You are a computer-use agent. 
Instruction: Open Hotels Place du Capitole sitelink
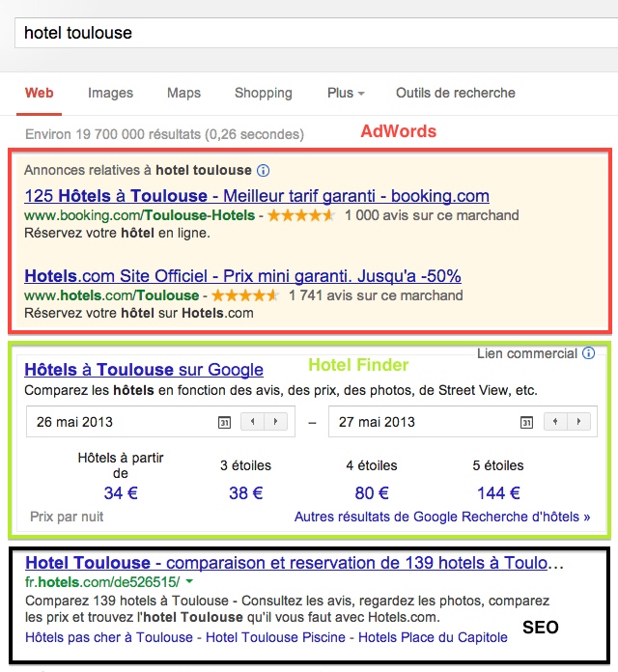click(x=433, y=637)
